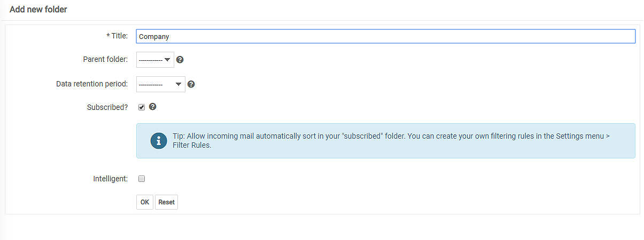644x240 pixels.
Task: Click the Data retention period label
Action: [92, 84]
